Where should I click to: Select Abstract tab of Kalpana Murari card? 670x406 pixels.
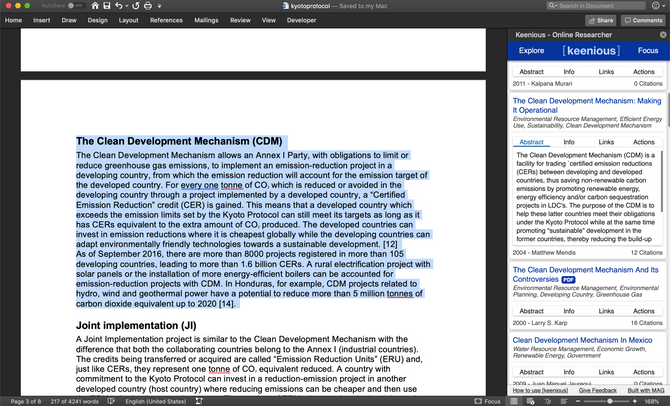coord(532,72)
